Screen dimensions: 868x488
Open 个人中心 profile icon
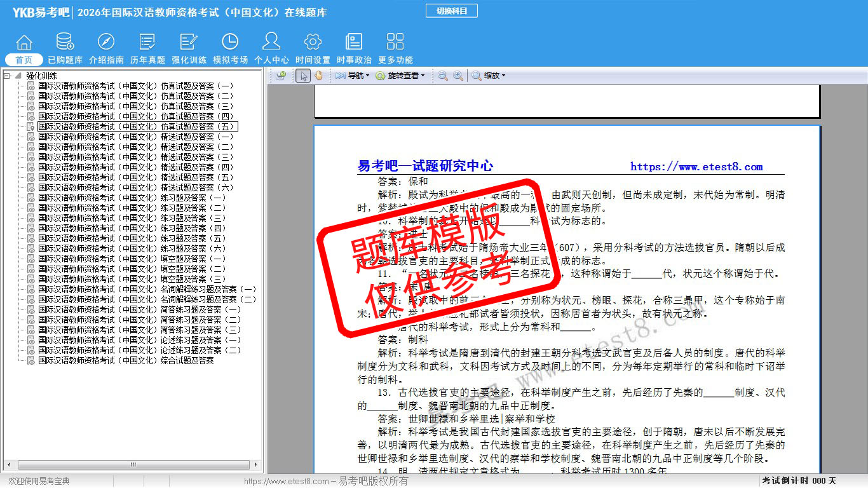coord(271,43)
